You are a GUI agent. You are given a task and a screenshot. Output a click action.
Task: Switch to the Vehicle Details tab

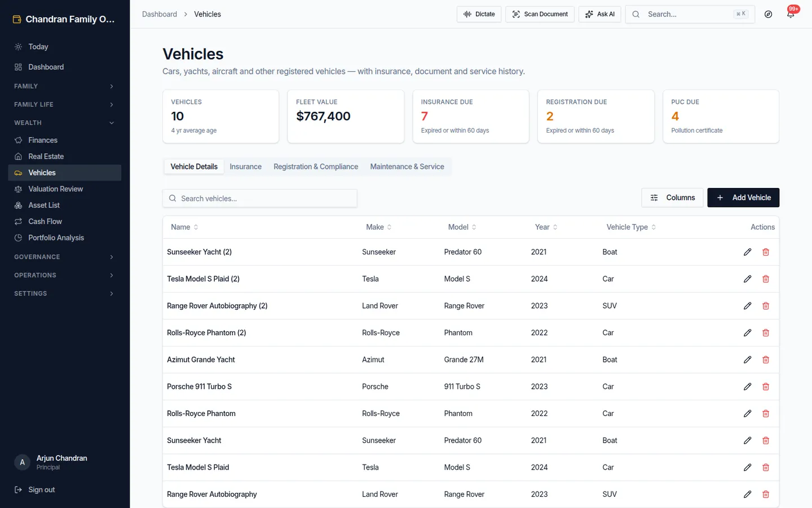click(x=194, y=167)
